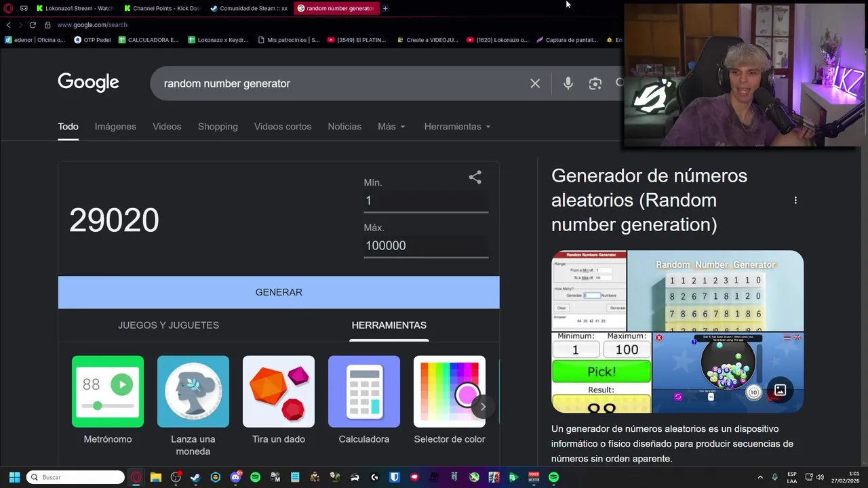Open the Opera GX taskbar icon
This screenshot has height=488, width=868.
pos(136,477)
